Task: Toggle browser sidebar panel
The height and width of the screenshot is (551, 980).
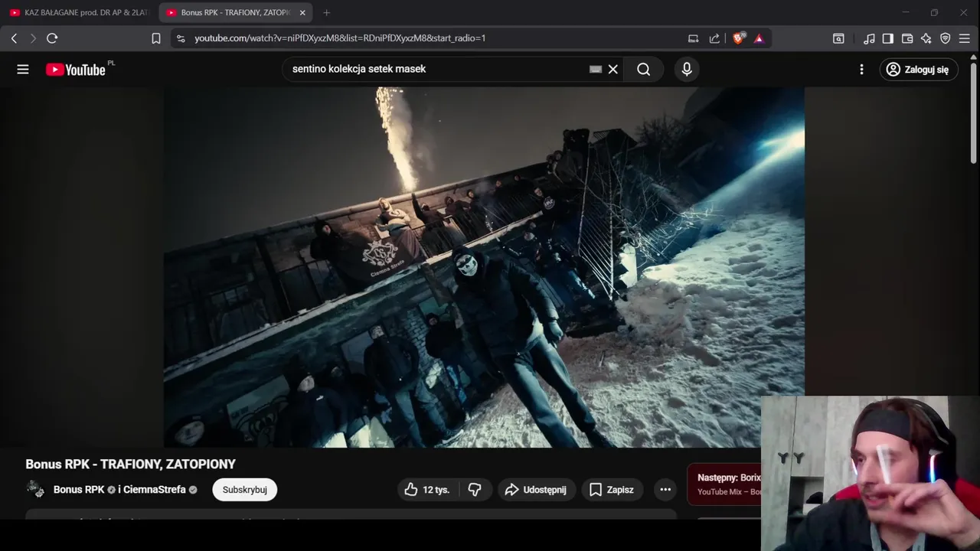Action: click(888, 38)
